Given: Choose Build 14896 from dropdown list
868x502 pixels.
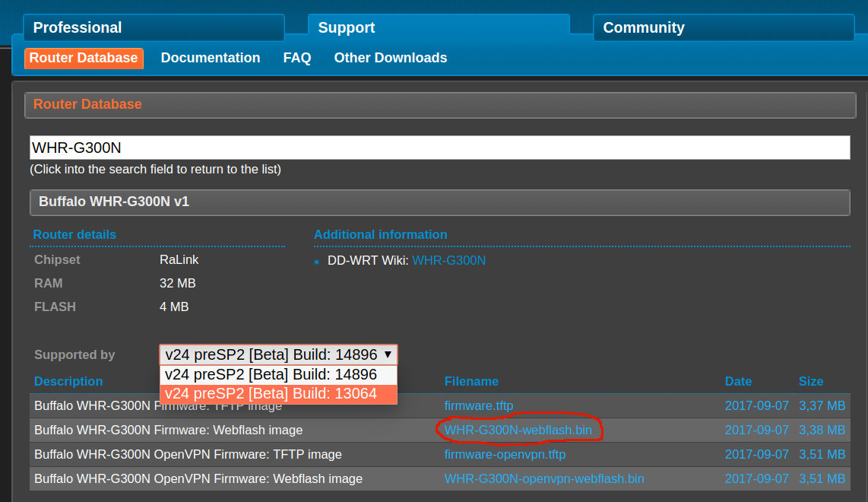Looking at the screenshot, I should 278,374.
